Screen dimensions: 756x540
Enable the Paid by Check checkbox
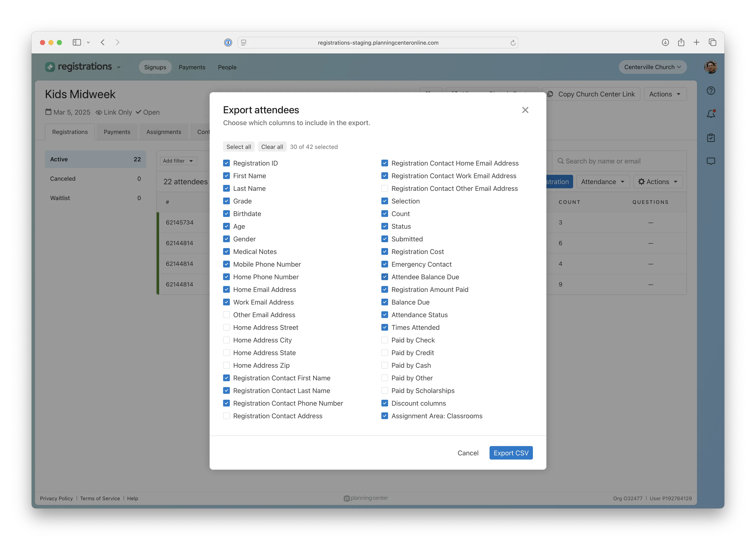385,340
